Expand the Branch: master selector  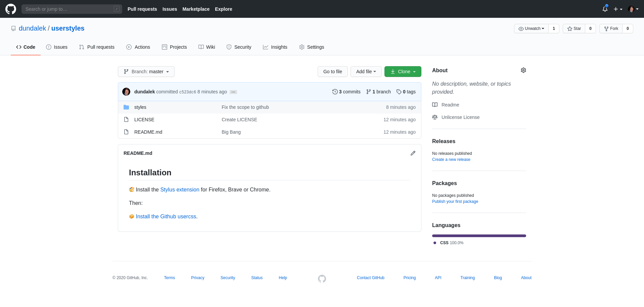146,72
